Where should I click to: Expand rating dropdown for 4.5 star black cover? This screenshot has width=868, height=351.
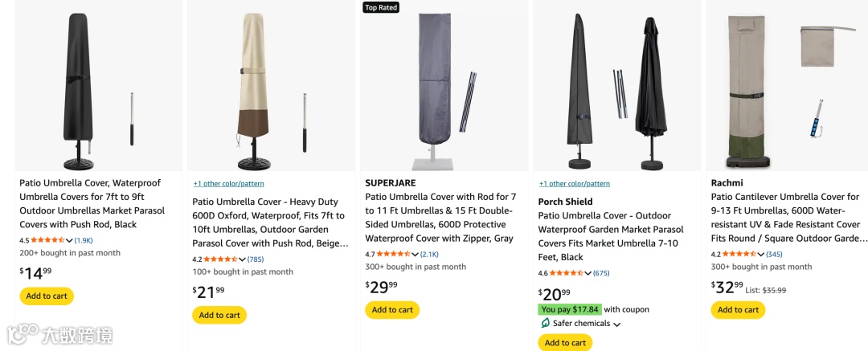click(70, 240)
